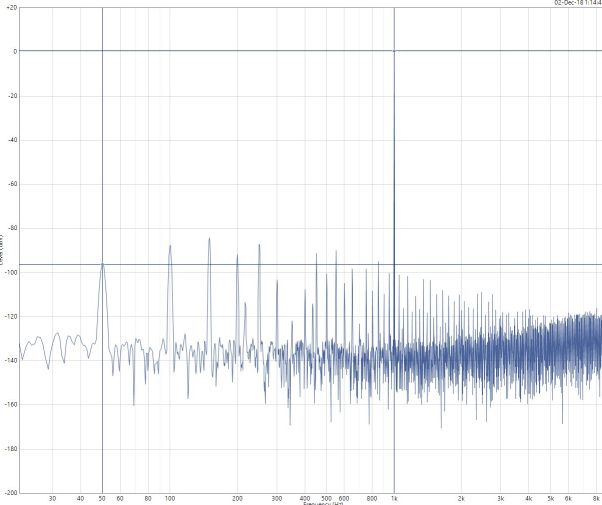Screen dimensions: 602x505
Task: Click the +20 label on vertical axis
Action: pyautogui.click(x=10, y=7)
